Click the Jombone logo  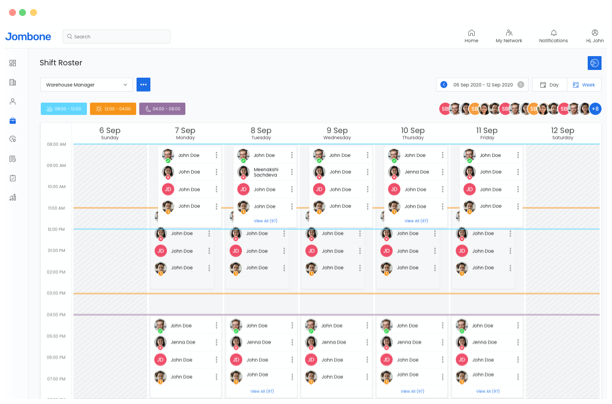(28, 37)
